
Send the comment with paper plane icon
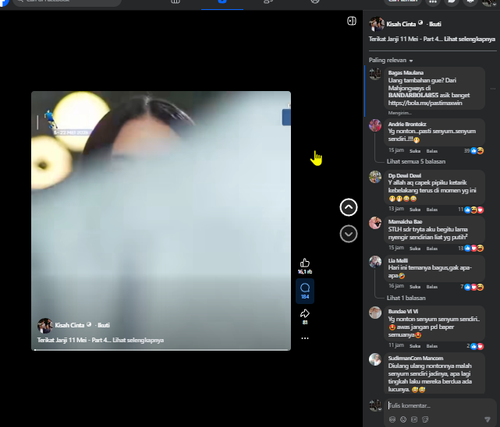tap(487, 419)
